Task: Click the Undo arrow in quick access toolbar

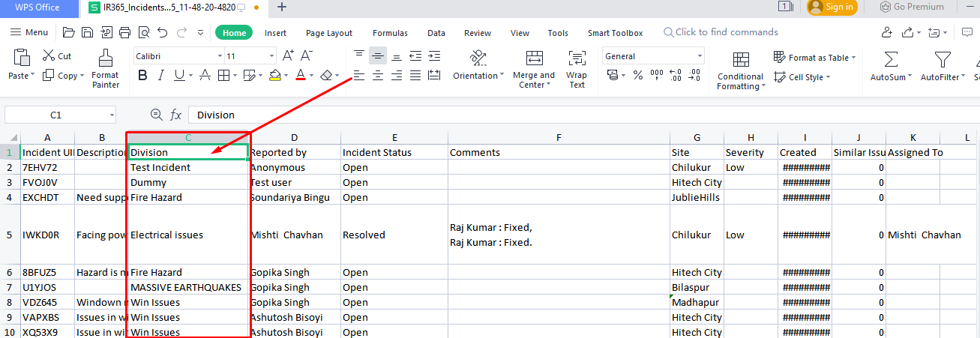Action: click(x=161, y=32)
